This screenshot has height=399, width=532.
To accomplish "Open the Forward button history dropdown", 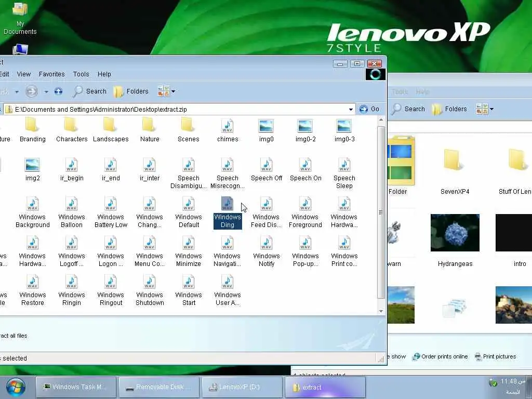I will pyautogui.click(x=46, y=91).
